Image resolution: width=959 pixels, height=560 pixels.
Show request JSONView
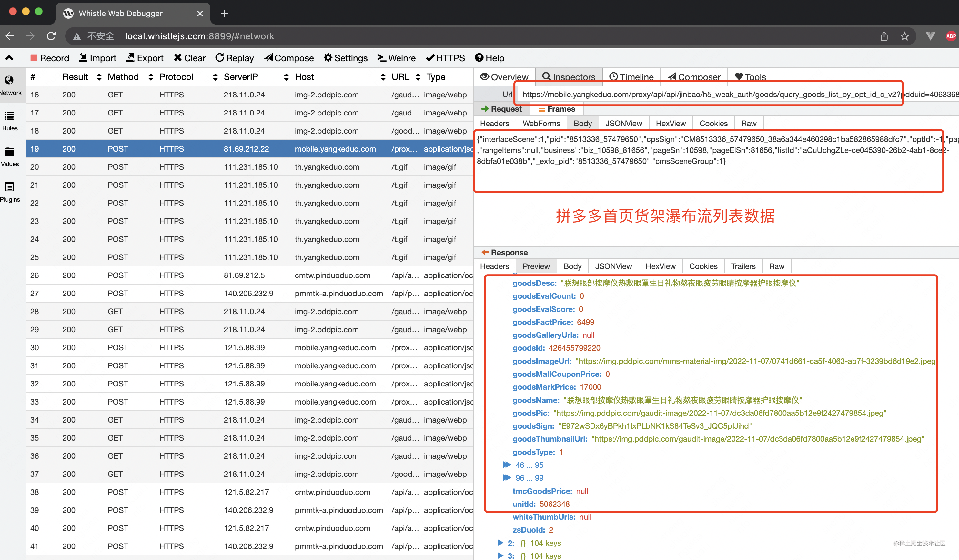623,123
